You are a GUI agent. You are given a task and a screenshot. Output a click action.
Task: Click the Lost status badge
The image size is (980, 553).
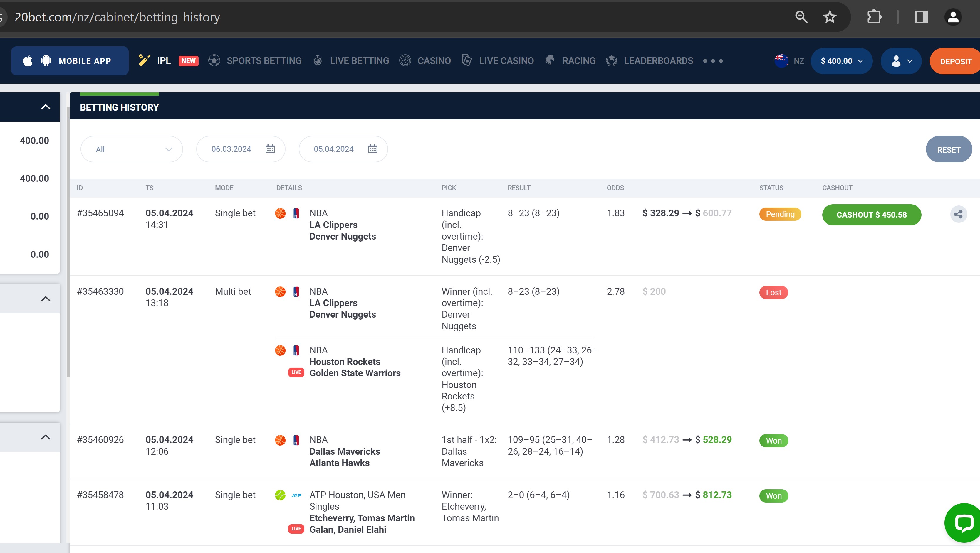pyautogui.click(x=773, y=292)
